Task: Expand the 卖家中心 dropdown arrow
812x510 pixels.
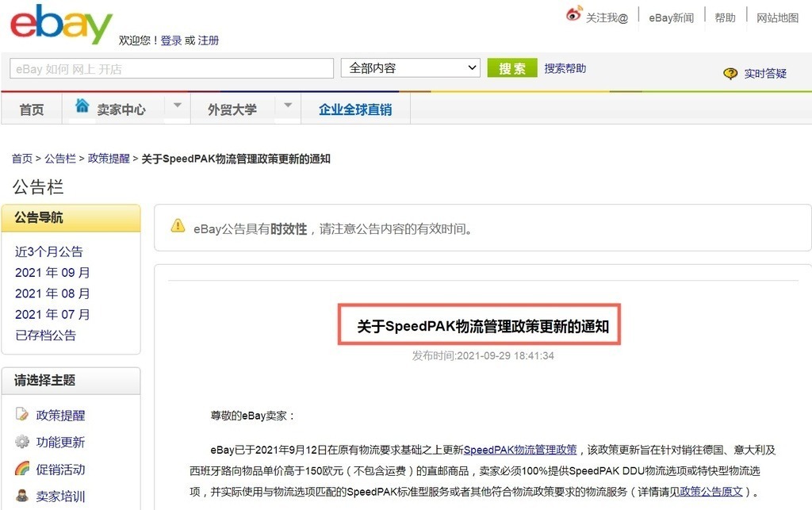Action: [178, 105]
